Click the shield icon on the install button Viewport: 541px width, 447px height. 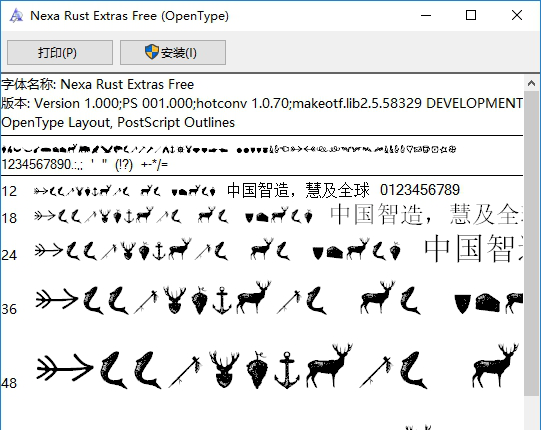152,52
